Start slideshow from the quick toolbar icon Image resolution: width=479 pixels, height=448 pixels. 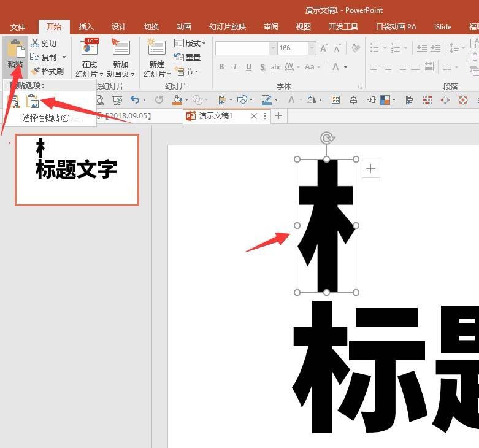tap(117, 100)
